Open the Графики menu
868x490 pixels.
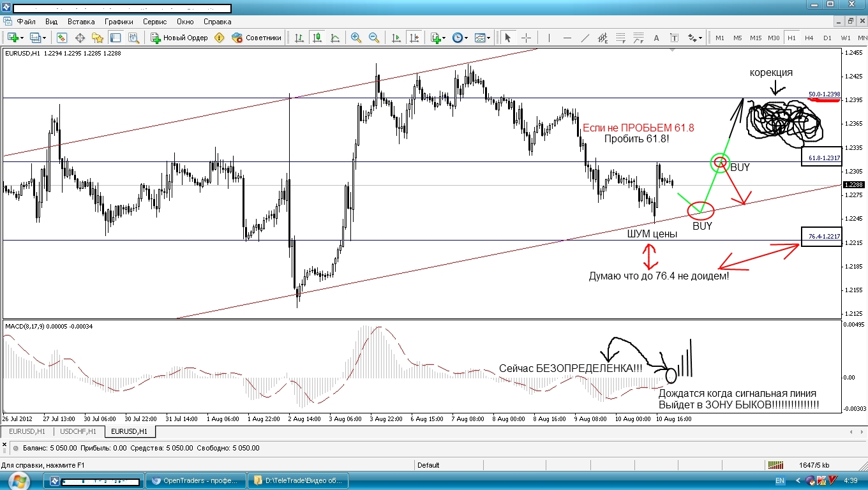tap(119, 22)
